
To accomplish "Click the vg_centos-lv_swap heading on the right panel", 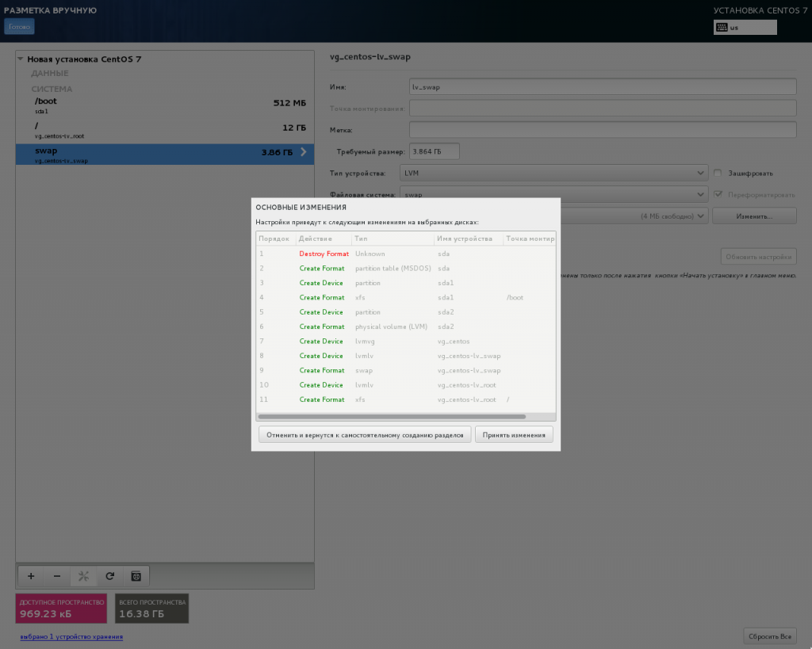I will point(370,57).
